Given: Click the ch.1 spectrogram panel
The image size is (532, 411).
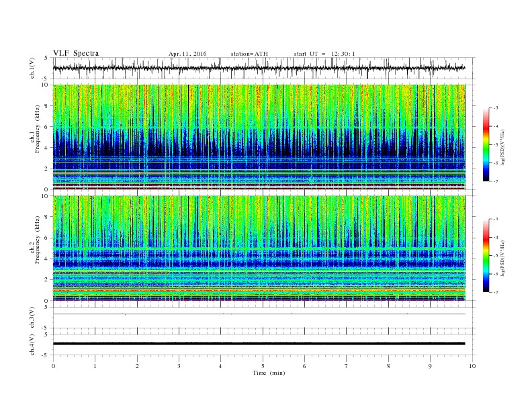Looking at the screenshot, I should point(259,136).
